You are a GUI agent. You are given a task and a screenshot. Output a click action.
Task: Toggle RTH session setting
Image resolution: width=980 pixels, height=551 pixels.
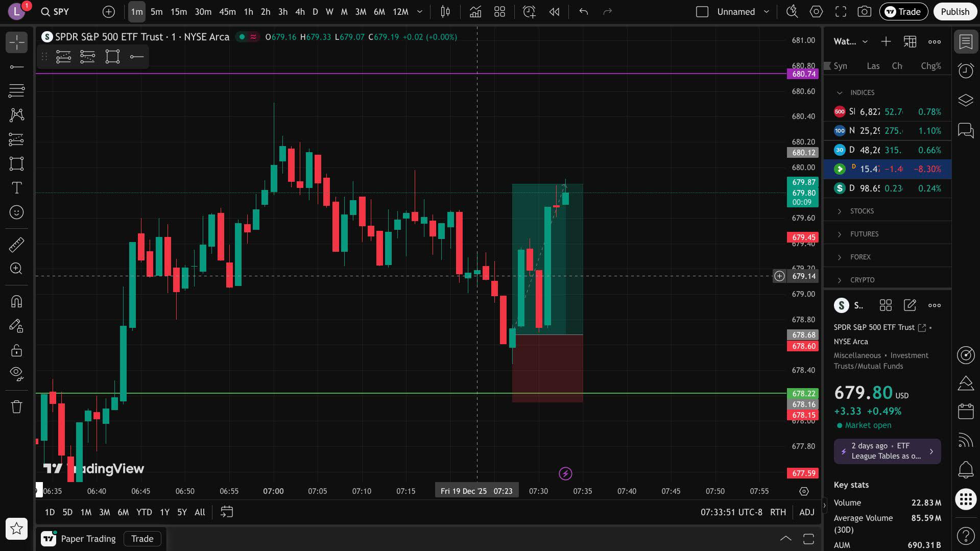778,512
